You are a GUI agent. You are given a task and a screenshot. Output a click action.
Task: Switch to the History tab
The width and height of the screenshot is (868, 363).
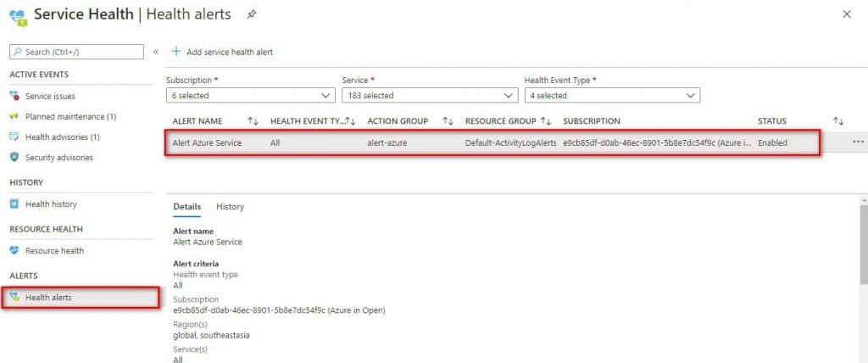click(230, 207)
